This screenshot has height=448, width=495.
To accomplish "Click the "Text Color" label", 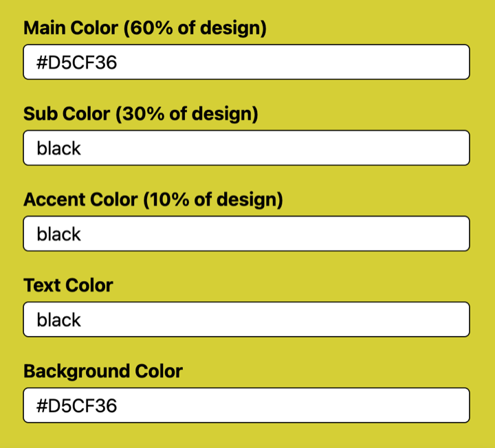I will 68,285.
